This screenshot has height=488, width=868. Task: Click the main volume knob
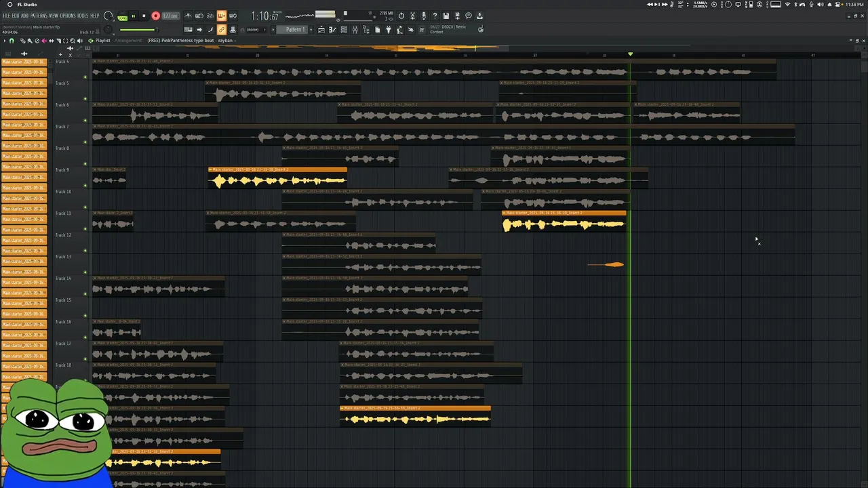[108, 16]
